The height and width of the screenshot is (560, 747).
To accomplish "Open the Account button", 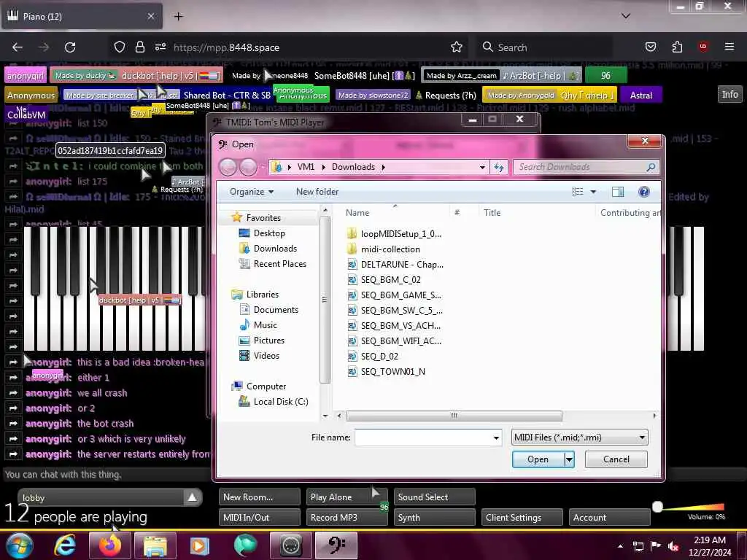I will click(609, 517).
